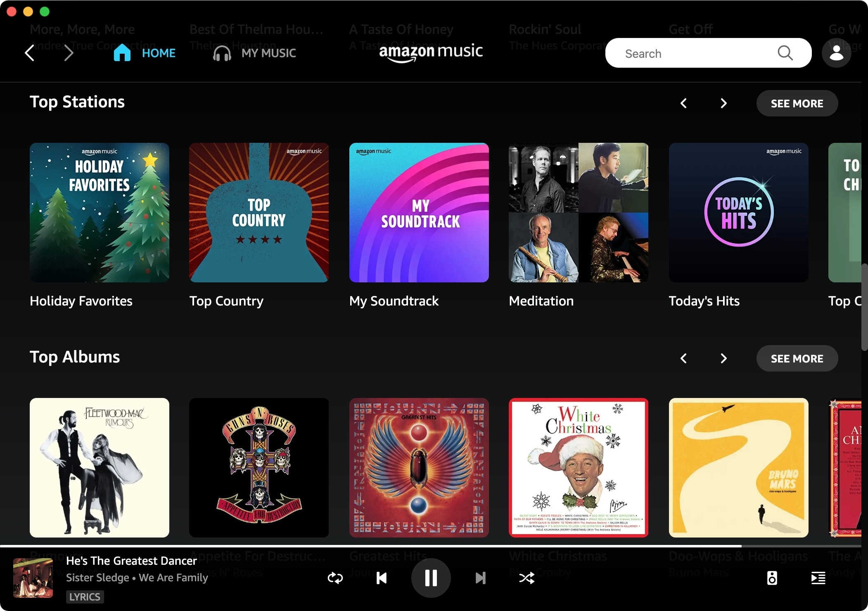Screen dimensions: 868x611
Task: Toggle the repeat playback icon
Action: pyautogui.click(x=335, y=578)
